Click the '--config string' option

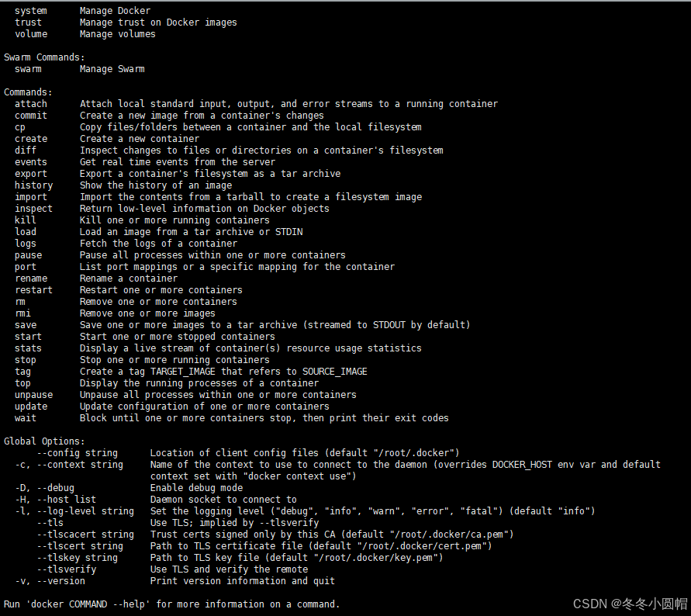[x=77, y=453]
